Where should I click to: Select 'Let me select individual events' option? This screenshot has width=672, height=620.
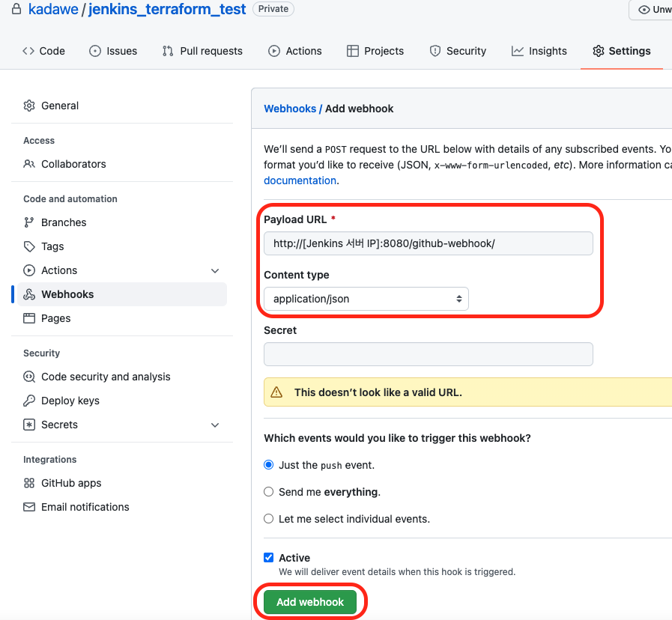pyautogui.click(x=269, y=519)
